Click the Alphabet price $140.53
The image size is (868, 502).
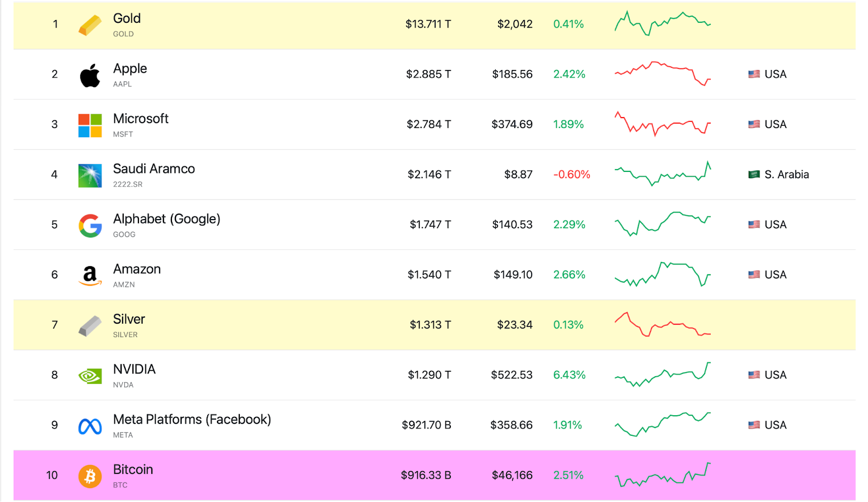click(512, 224)
